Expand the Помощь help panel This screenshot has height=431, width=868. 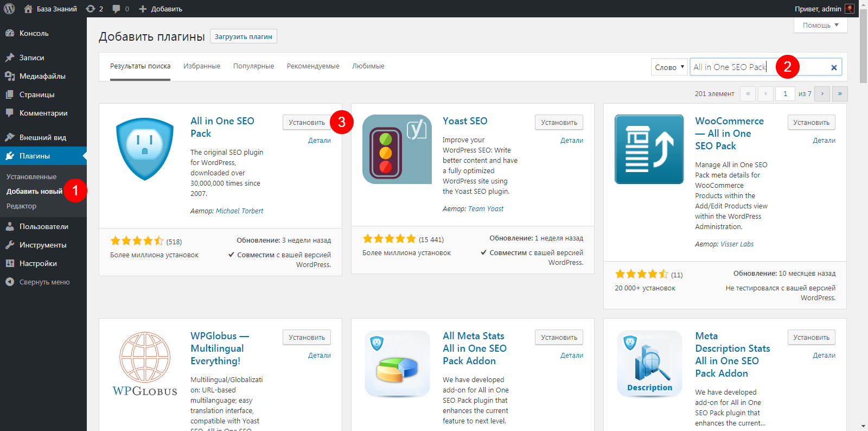[x=820, y=25]
